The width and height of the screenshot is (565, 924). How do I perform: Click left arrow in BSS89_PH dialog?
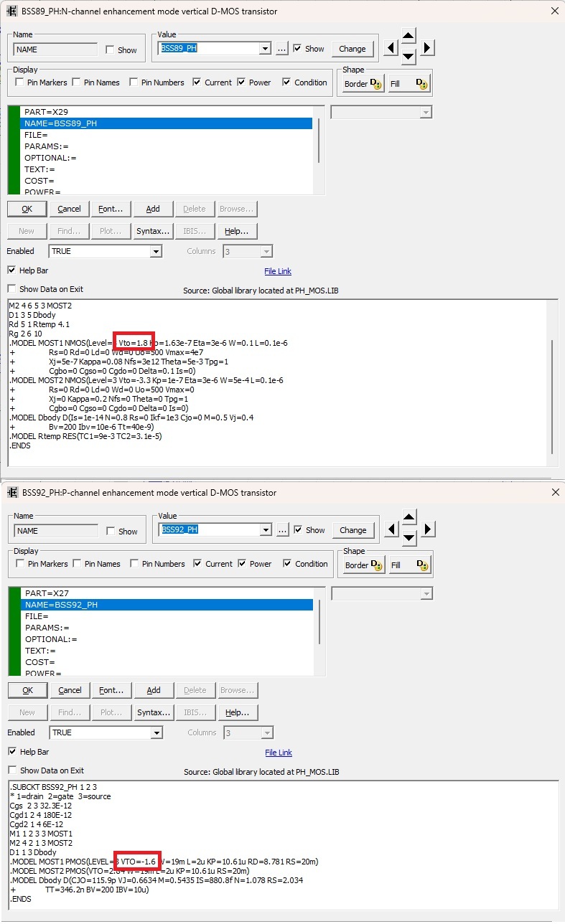(x=390, y=48)
